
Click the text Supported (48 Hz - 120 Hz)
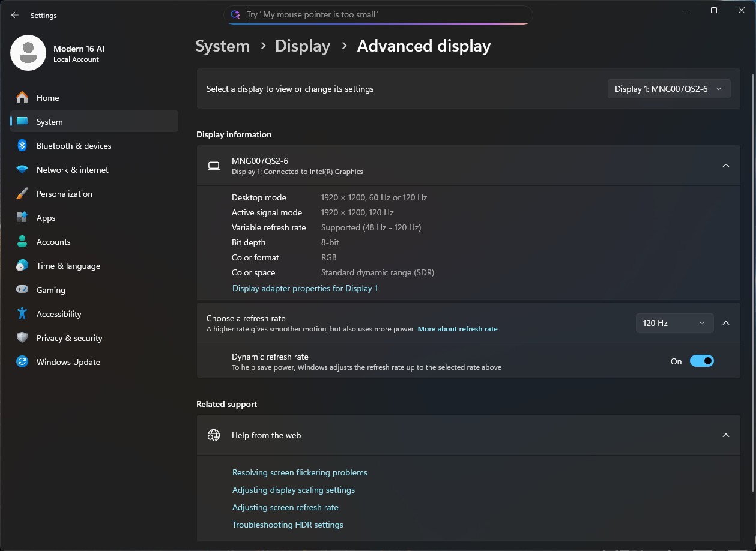point(371,227)
